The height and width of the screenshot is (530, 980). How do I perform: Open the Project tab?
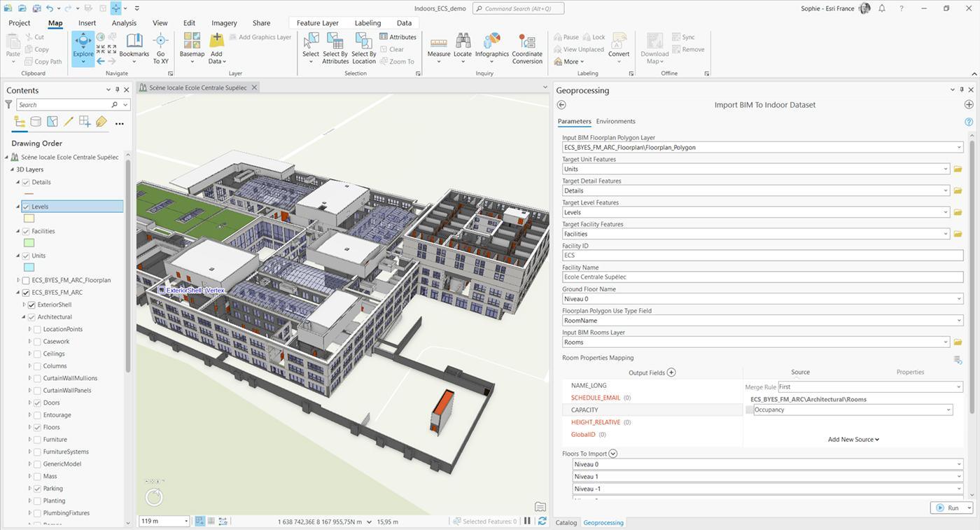click(x=20, y=23)
